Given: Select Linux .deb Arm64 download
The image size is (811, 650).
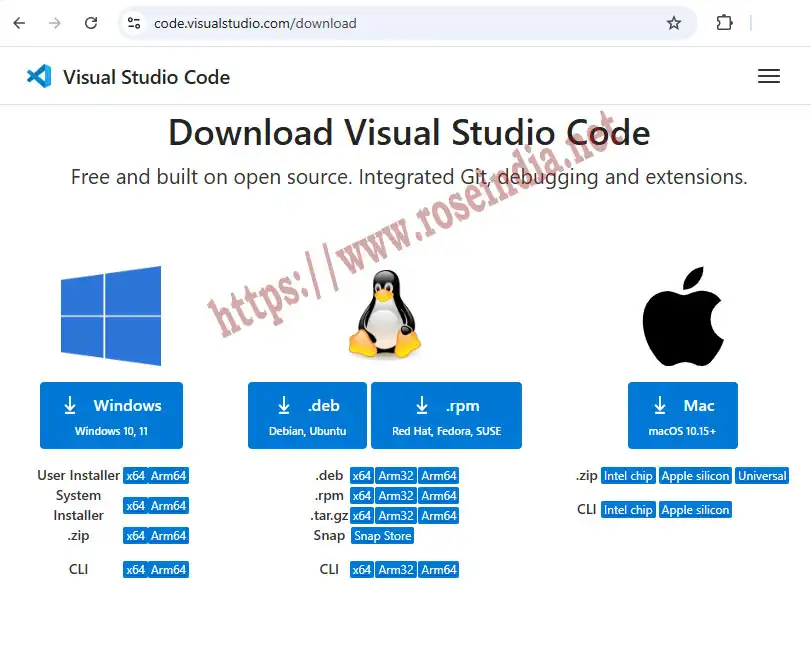Looking at the screenshot, I should [439, 476].
